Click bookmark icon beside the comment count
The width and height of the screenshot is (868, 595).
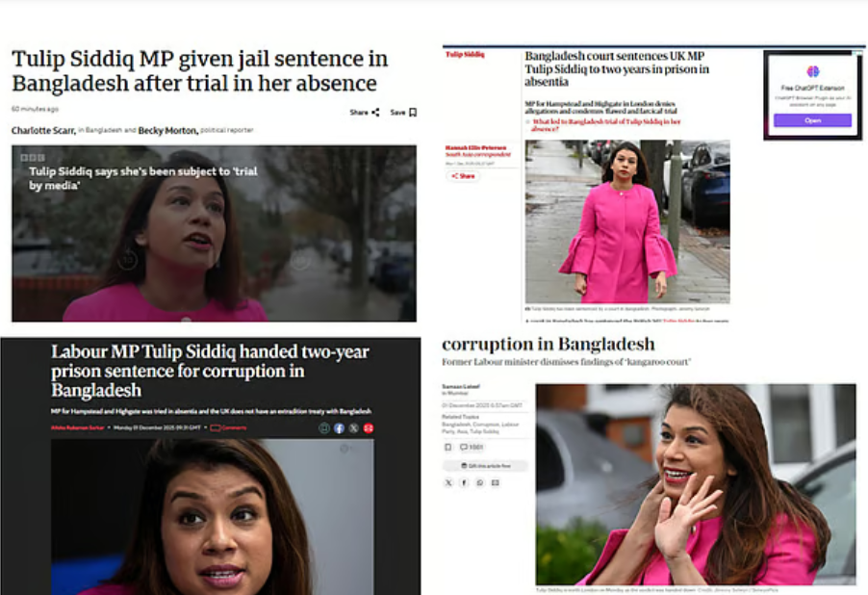pyautogui.click(x=448, y=447)
